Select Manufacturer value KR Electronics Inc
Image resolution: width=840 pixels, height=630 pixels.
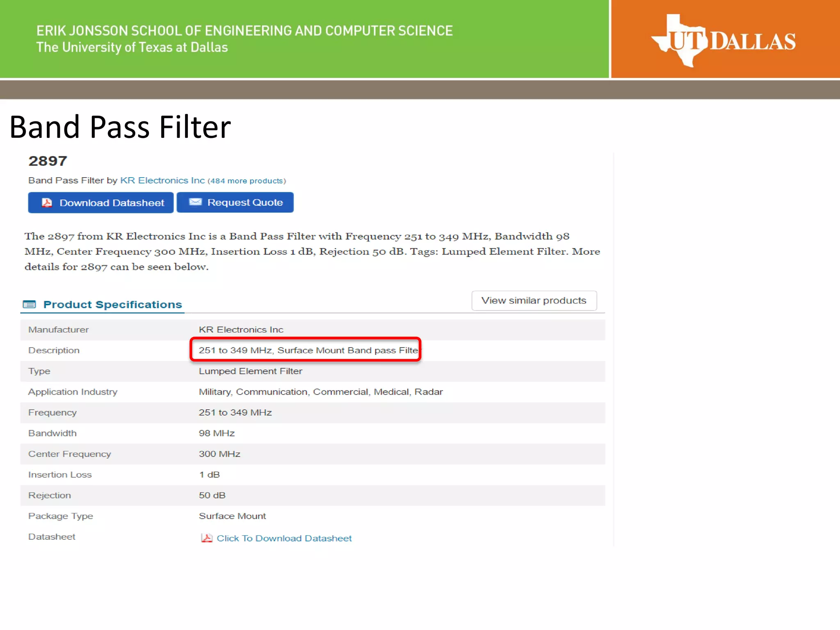[241, 330]
